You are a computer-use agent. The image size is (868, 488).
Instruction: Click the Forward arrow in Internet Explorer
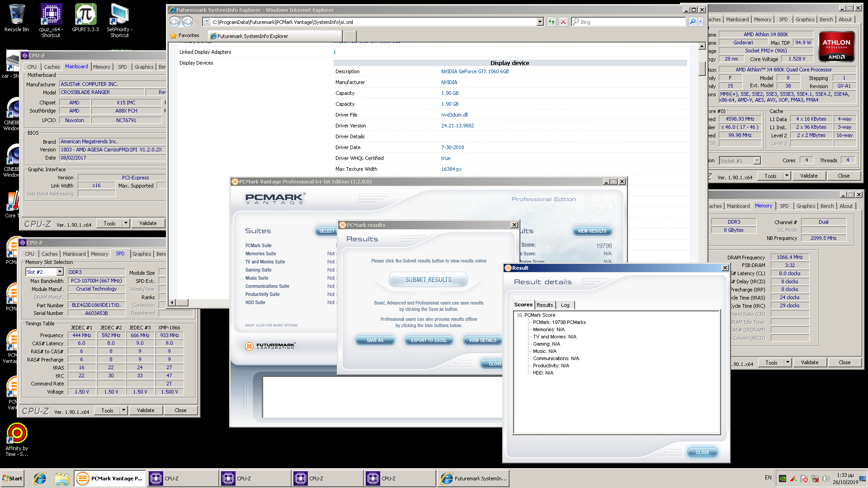[187, 22]
